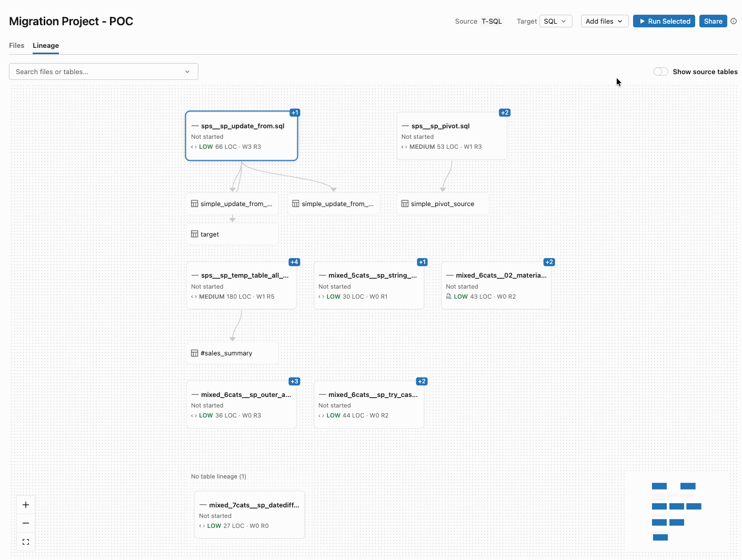The width and height of the screenshot is (742, 560).
Task: Click the #sales_summary table label
Action: pos(226,353)
